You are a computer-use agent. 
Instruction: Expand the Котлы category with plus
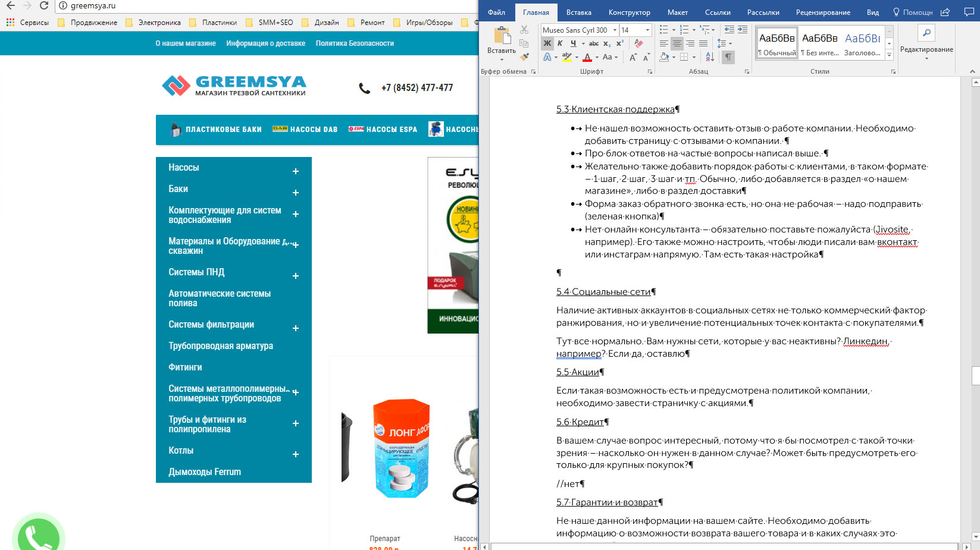296,454
